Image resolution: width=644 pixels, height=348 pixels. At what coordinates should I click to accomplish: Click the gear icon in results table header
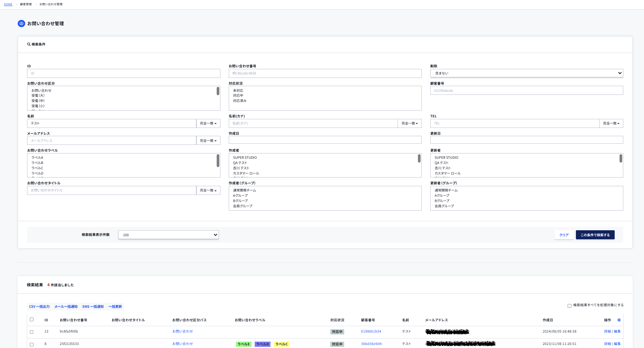point(619,320)
